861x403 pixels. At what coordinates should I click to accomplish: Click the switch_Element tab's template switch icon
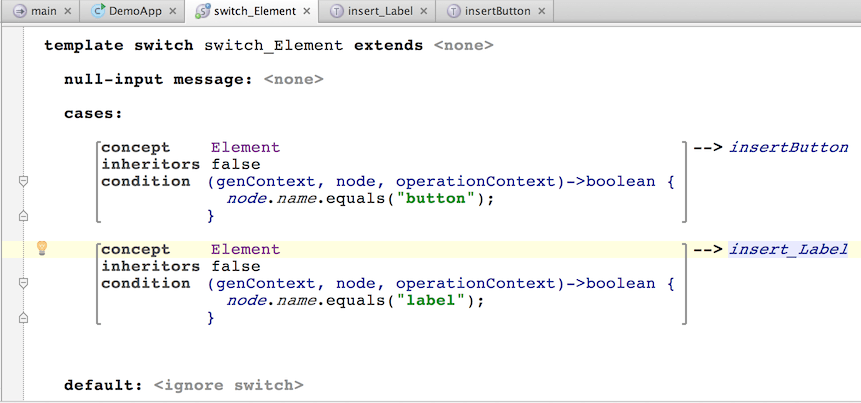tap(203, 12)
